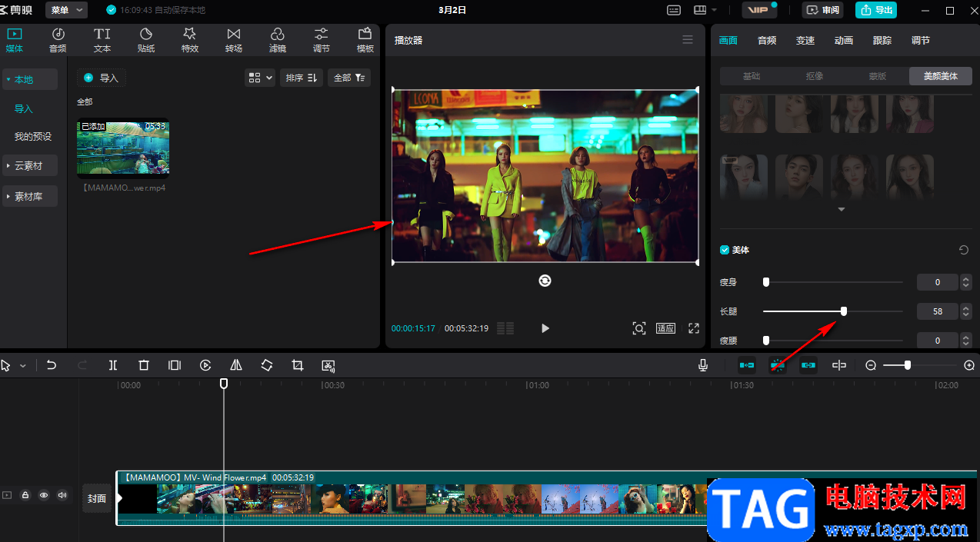Open the 媒体 media panel

[x=15, y=40]
